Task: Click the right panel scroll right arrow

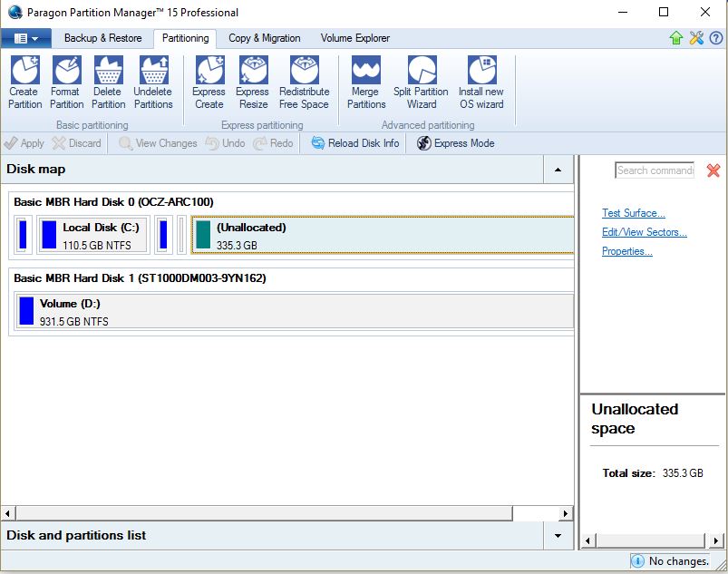Action: click(x=715, y=540)
